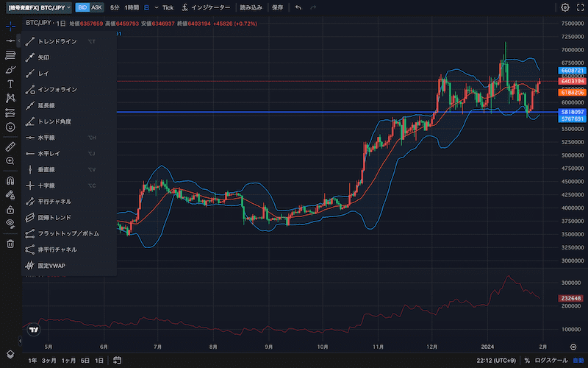Click the trash icon to remove drawings
Screen dimensions: 588x368
pos(10,244)
